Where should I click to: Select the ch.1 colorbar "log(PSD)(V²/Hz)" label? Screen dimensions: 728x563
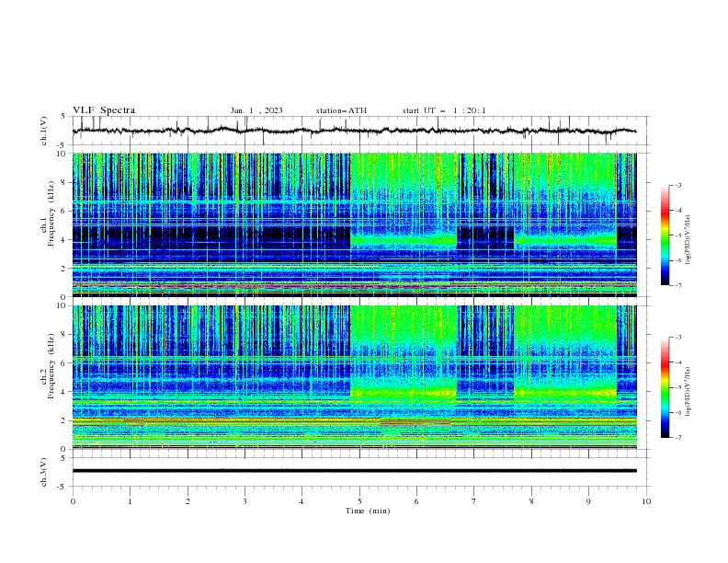coord(688,240)
